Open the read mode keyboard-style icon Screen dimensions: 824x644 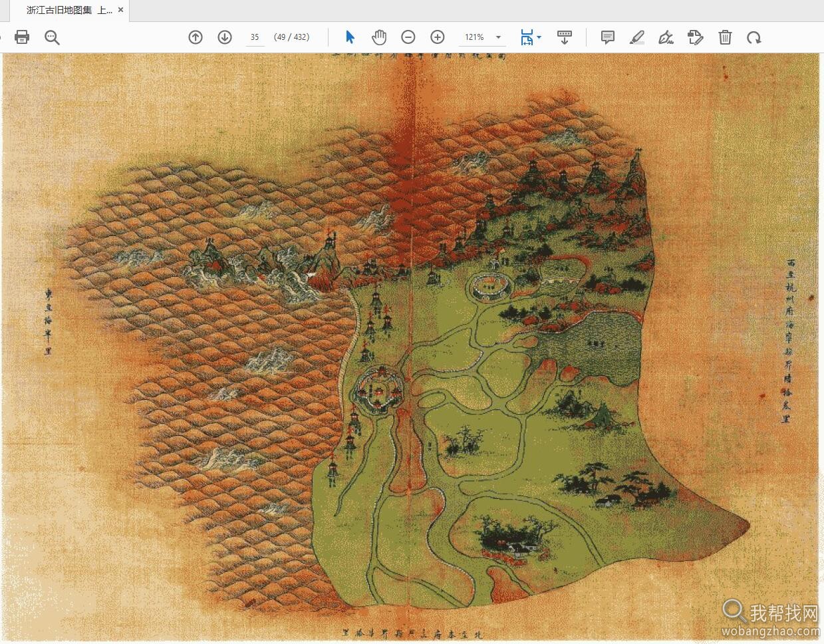pos(565,37)
